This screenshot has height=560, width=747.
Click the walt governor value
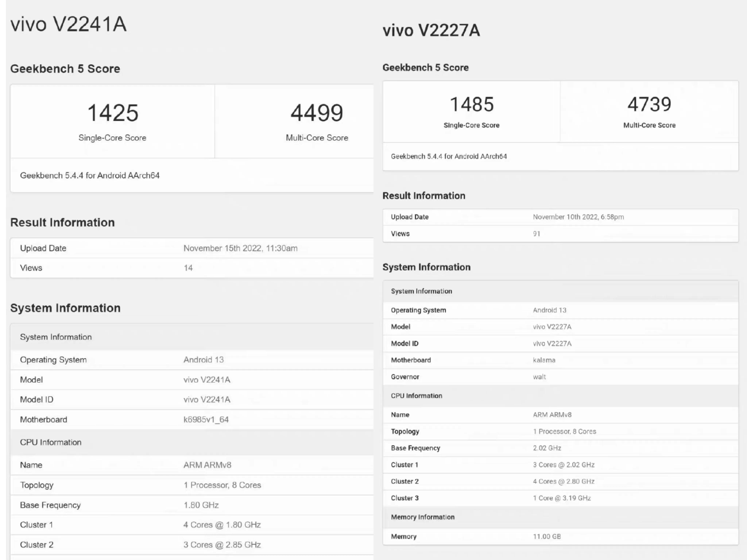539,377
